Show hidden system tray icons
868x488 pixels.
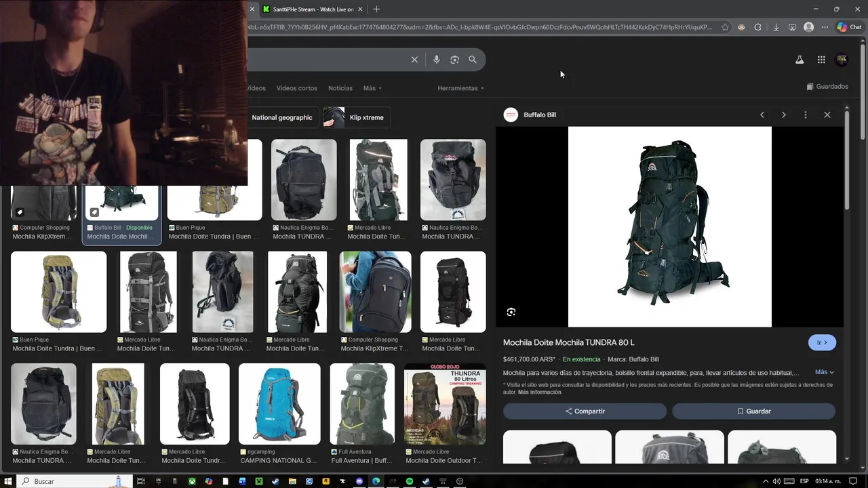coord(766,481)
